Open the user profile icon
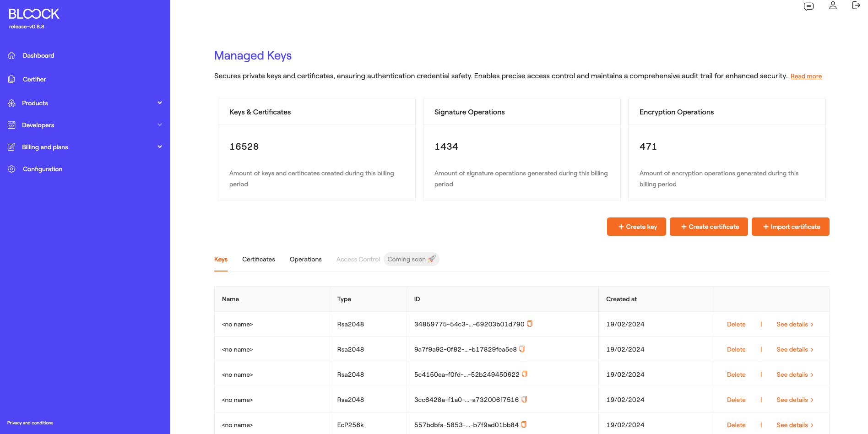 [x=833, y=5]
